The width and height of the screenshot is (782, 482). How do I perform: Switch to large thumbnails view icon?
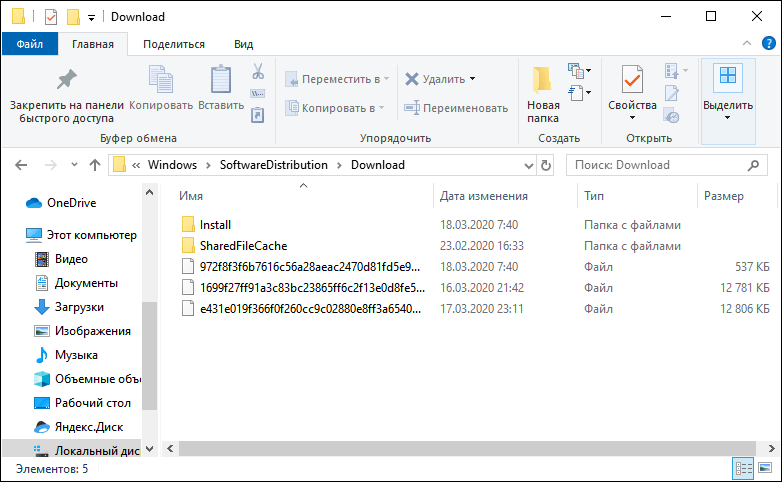(765, 469)
